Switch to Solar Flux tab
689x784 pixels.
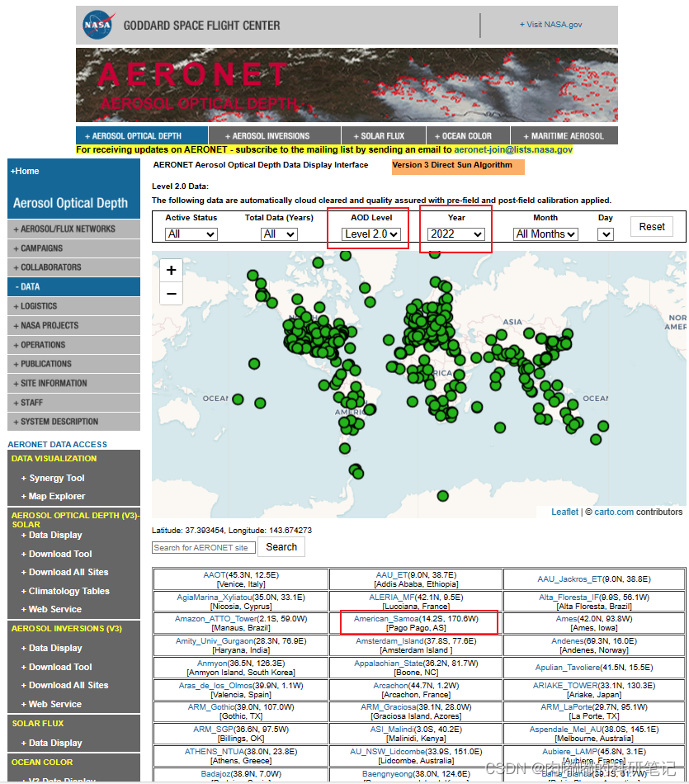[384, 135]
